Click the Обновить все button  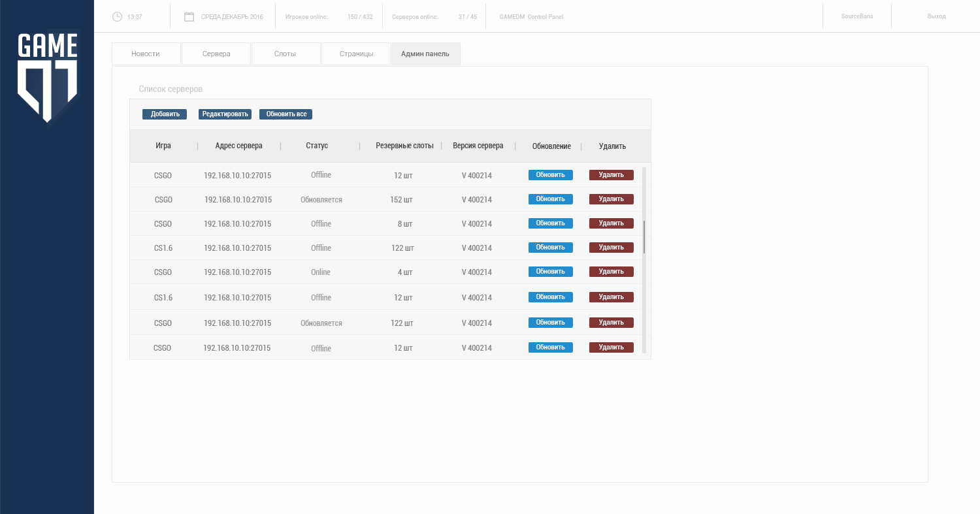[x=286, y=114]
